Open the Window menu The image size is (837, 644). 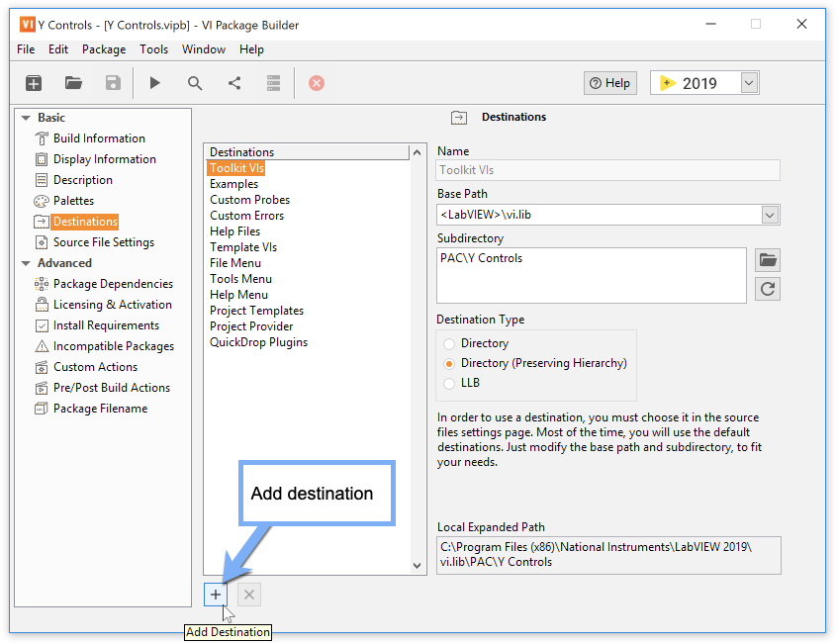(x=204, y=49)
